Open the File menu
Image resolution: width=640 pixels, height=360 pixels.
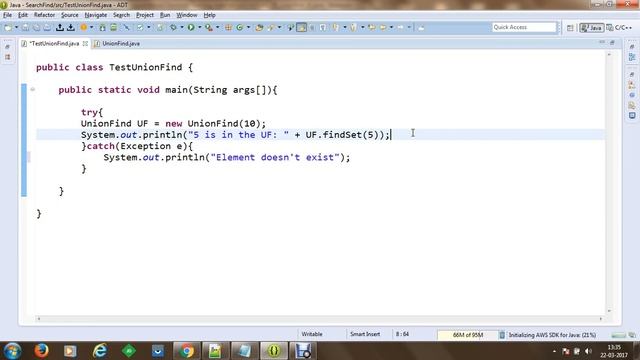click(7, 15)
